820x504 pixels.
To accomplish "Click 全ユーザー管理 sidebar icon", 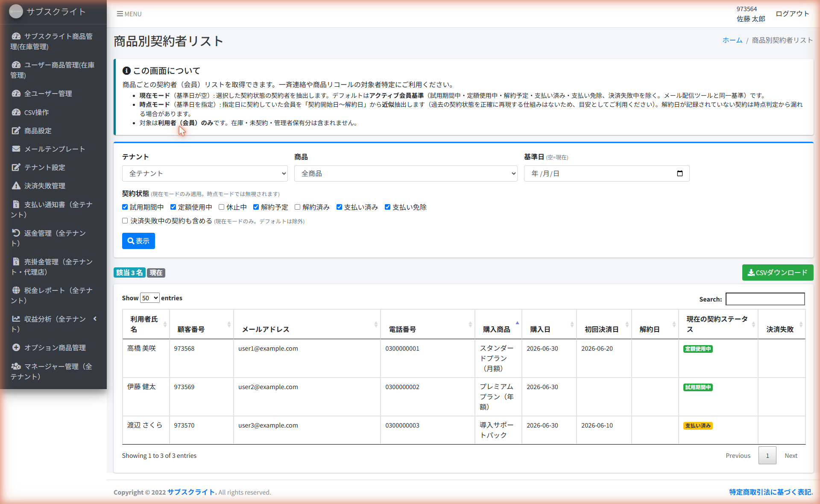I will 16,94.
